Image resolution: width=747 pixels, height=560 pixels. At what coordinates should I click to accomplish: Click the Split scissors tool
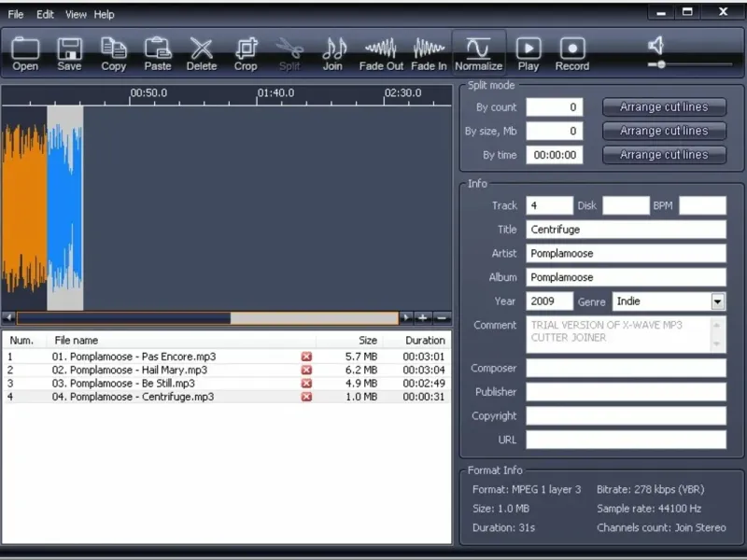coord(289,54)
